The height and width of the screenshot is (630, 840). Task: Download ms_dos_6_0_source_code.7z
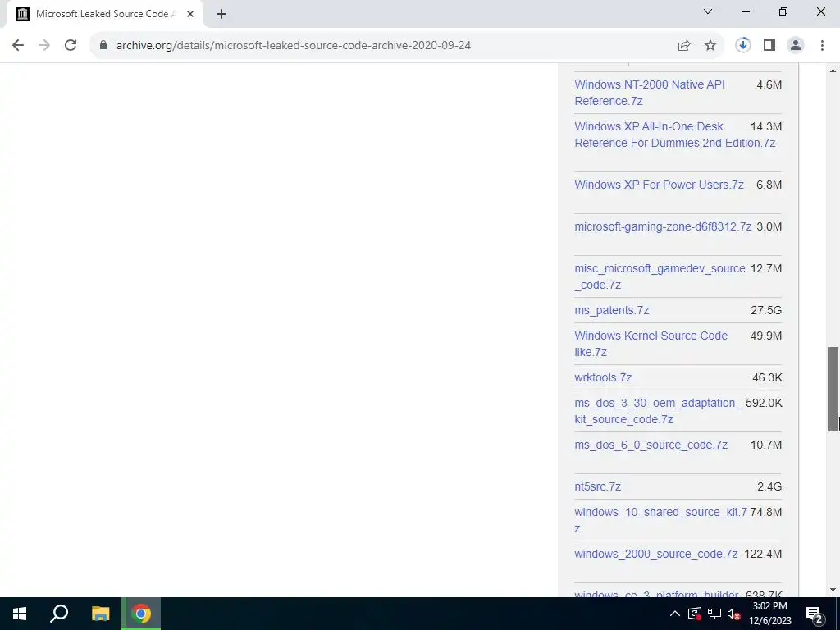click(x=651, y=445)
